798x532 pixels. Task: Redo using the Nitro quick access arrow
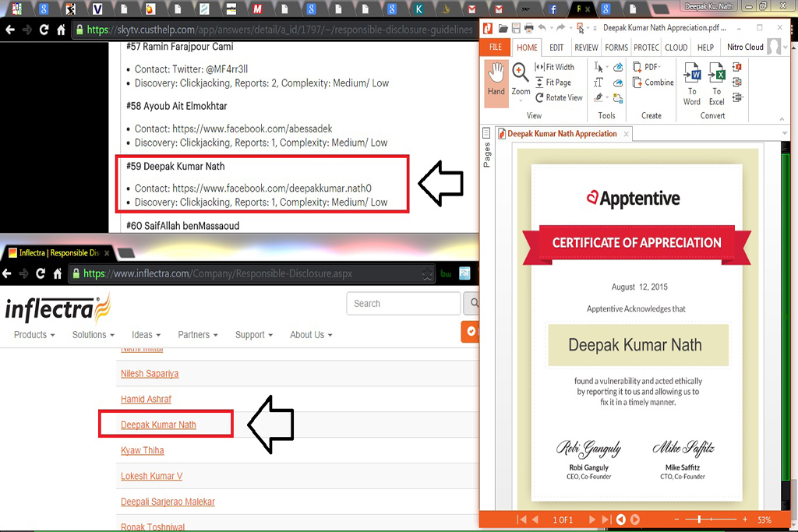click(x=560, y=28)
